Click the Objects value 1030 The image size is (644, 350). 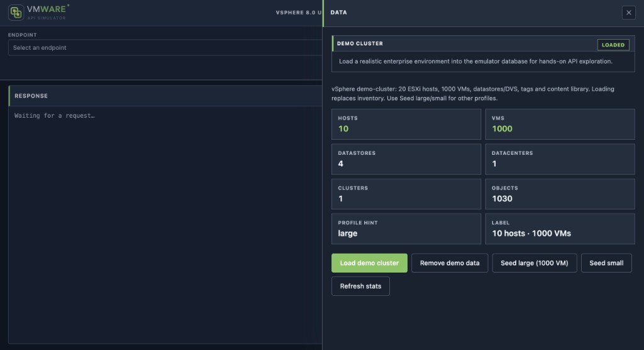click(502, 199)
